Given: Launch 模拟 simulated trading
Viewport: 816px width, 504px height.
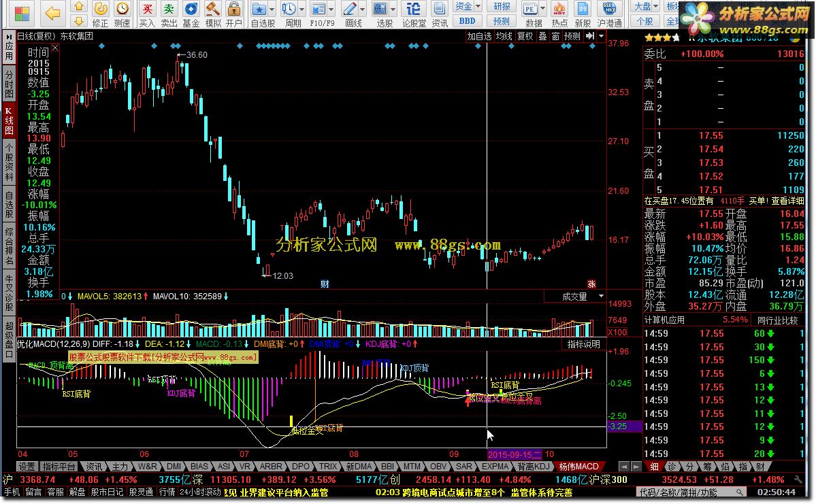Looking at the screenshot, I should [213, 14].
